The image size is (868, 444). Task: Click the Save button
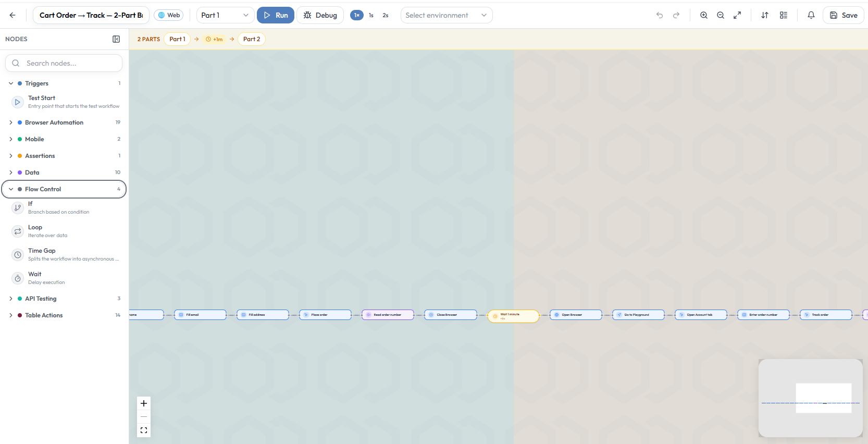point(844,15)
